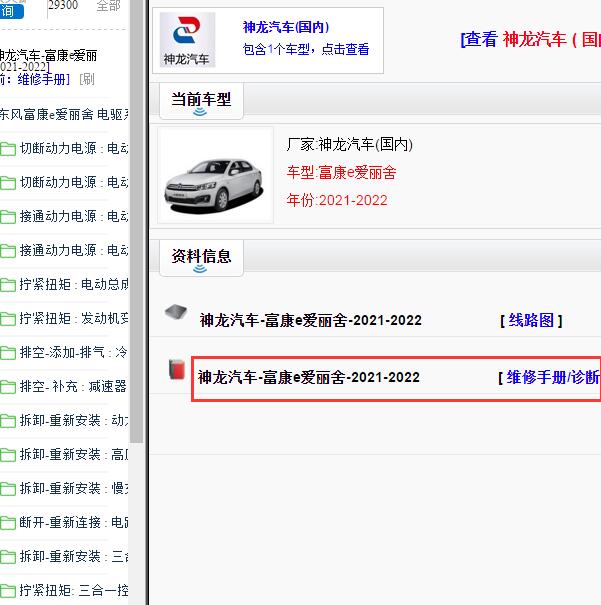Click the 富康e爱丽舍 car thumbnail
The image size is (601, 605).
(215, 176)
